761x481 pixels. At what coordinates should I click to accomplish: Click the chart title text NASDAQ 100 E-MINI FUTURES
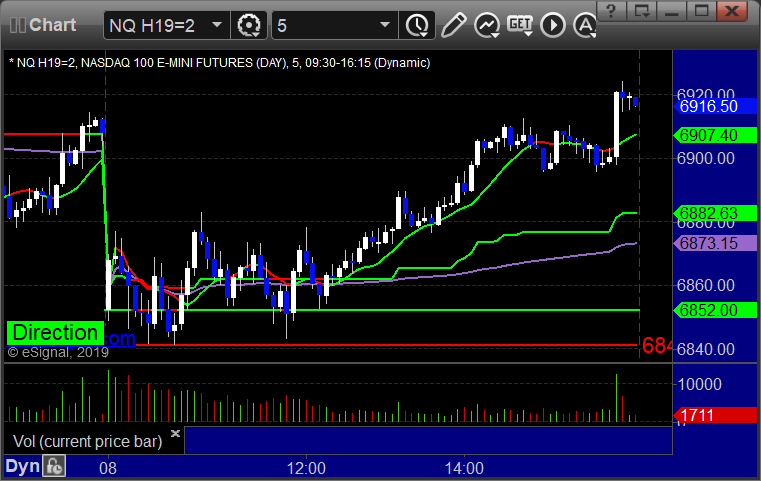pos(184,63)
